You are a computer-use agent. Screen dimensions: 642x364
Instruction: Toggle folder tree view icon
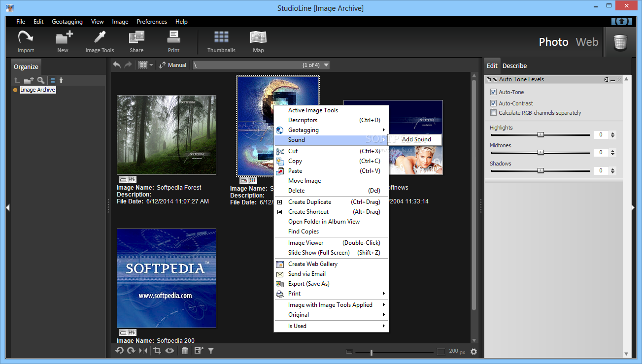(52, 80)
